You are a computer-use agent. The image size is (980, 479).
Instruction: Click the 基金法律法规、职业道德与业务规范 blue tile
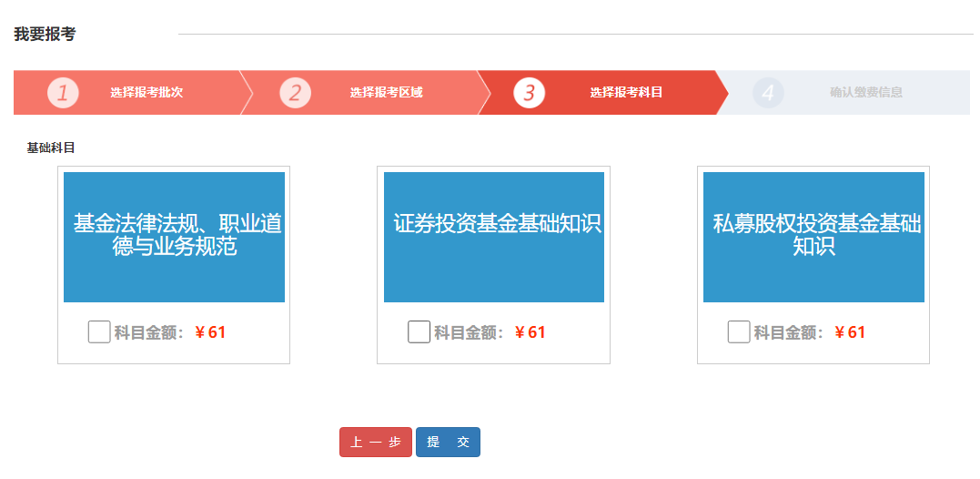174,237
